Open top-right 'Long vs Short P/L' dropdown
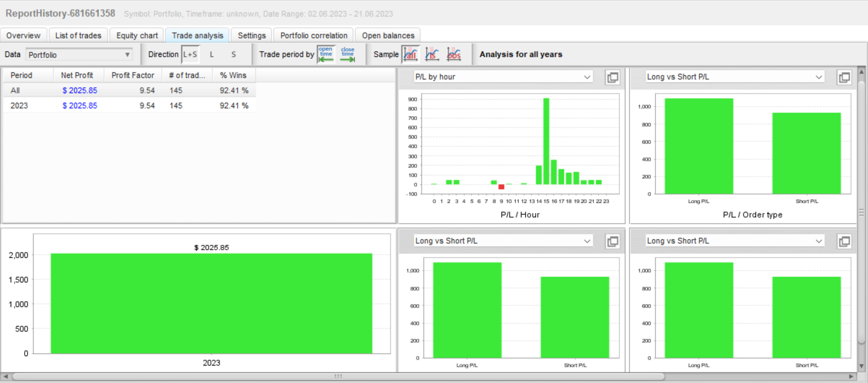The width and height of the screenshot is (868, 383). coord(735,77)
